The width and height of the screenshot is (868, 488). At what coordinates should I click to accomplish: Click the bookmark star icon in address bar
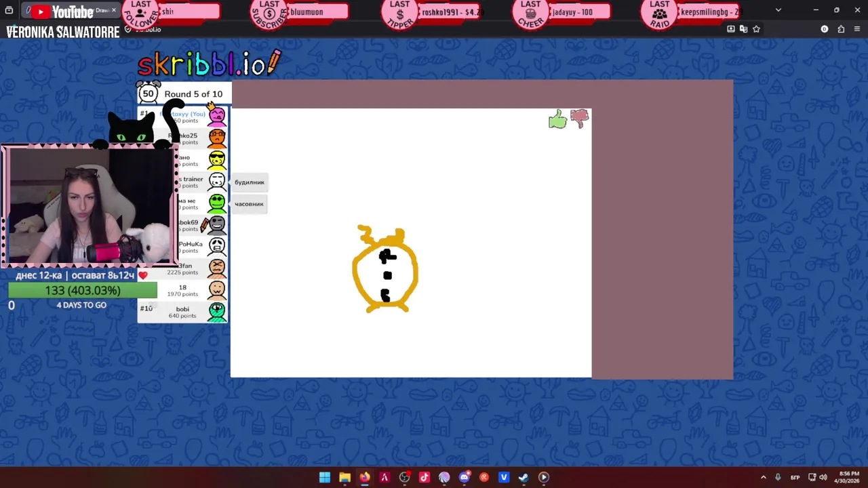point(756,29)
